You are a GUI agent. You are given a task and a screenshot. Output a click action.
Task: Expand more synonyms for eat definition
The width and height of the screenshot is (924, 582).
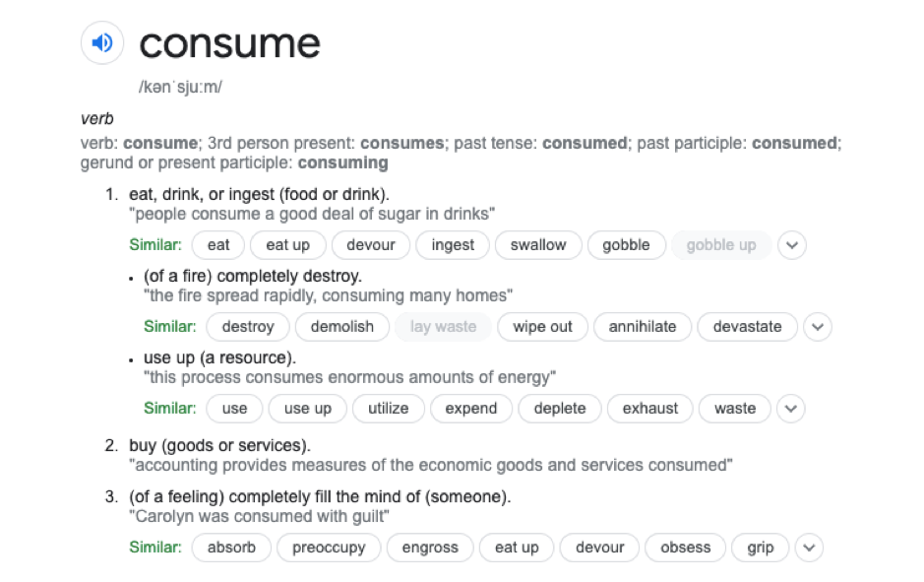point(791,245)
